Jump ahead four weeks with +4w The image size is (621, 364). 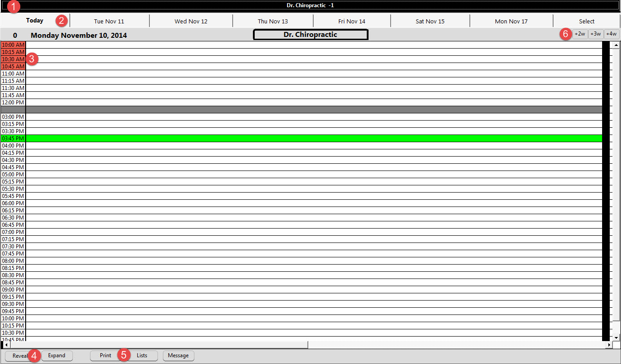tap(612, 34)
